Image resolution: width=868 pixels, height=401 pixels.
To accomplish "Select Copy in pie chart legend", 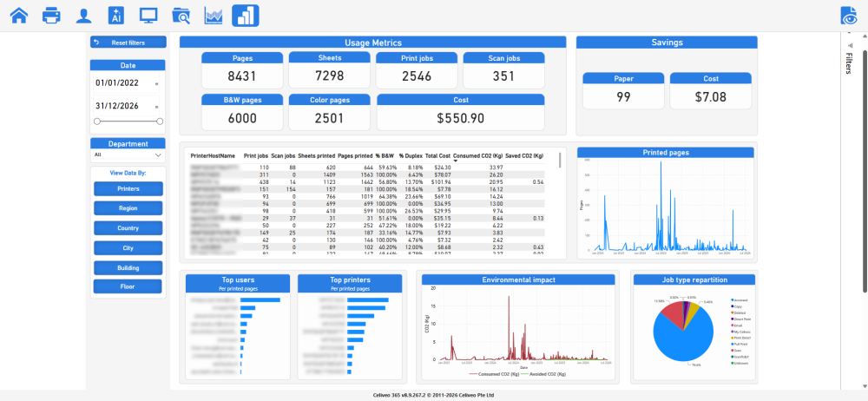I will pos(735,306).
